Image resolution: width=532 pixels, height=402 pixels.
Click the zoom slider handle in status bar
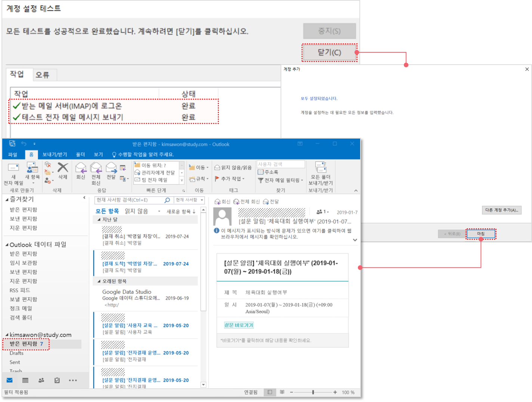313,392
